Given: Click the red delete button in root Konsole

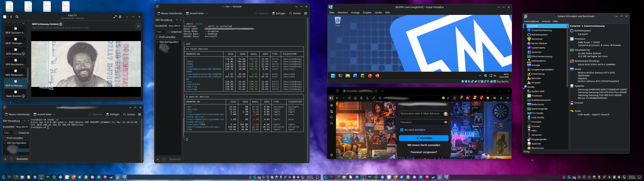Looking at the screenshot, I should (12, 159).
